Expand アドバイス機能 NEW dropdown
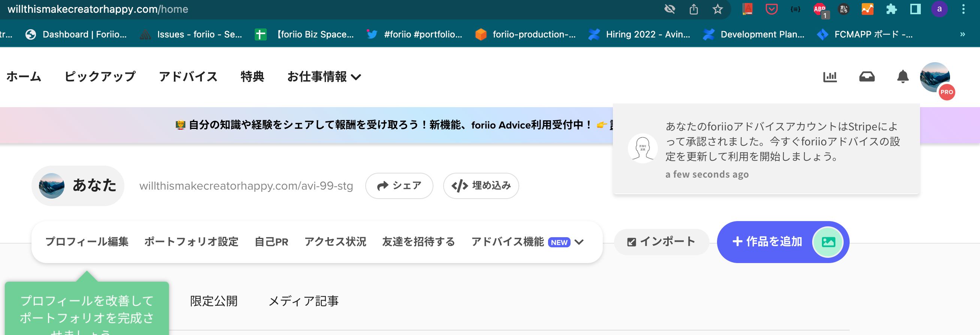Screen dimensions: 980x335 click(x=527, y=242)
